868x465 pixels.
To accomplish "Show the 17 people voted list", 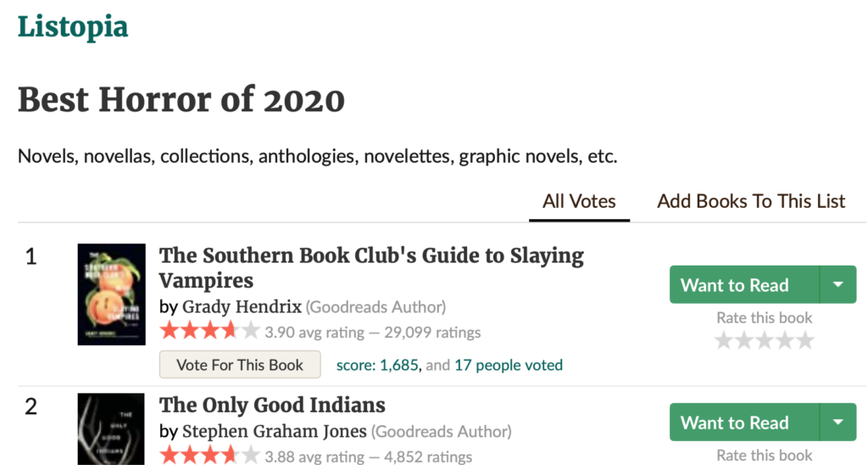I will tap(509, 365).
